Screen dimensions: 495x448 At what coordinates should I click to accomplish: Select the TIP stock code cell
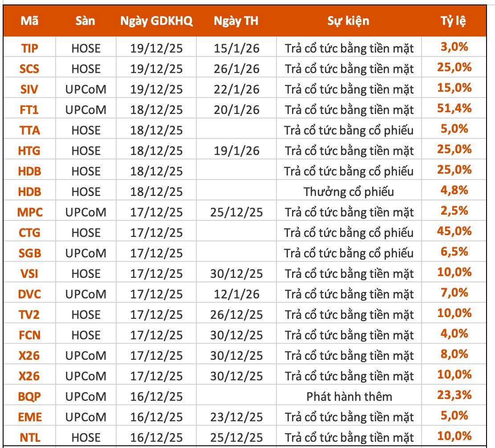tap(30, 49)
